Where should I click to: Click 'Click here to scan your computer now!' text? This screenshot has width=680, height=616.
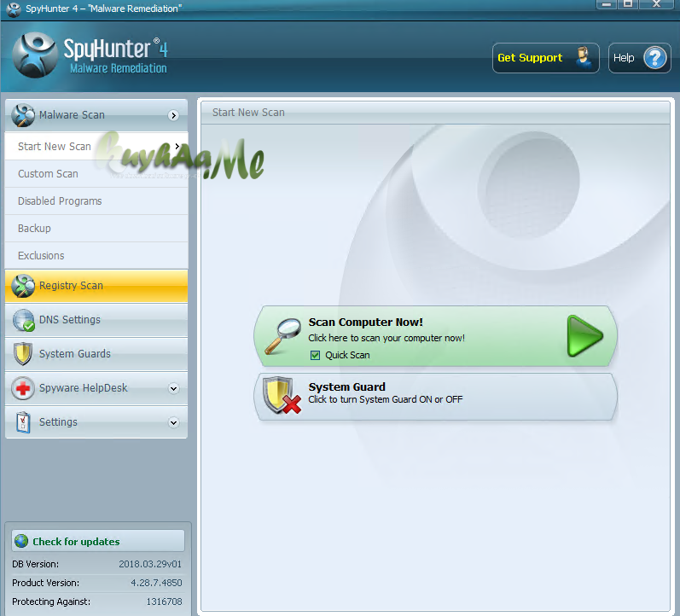click(386, 339)
